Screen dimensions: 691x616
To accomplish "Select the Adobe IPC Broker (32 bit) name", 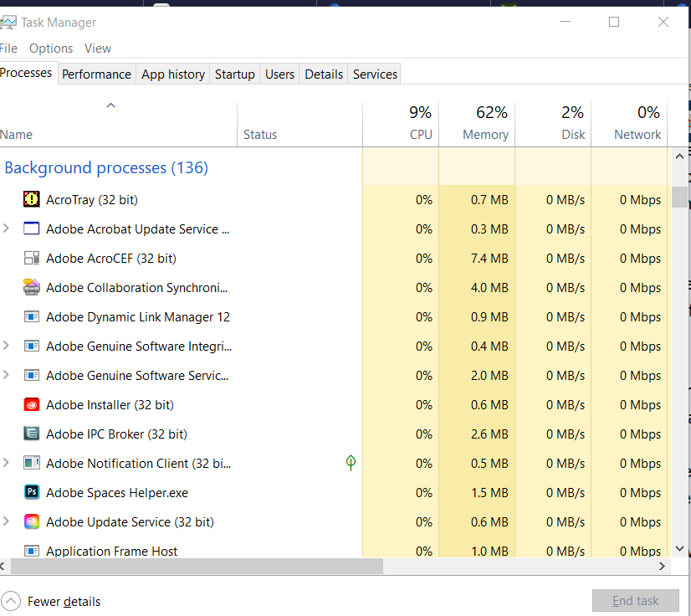I will 117,434.
